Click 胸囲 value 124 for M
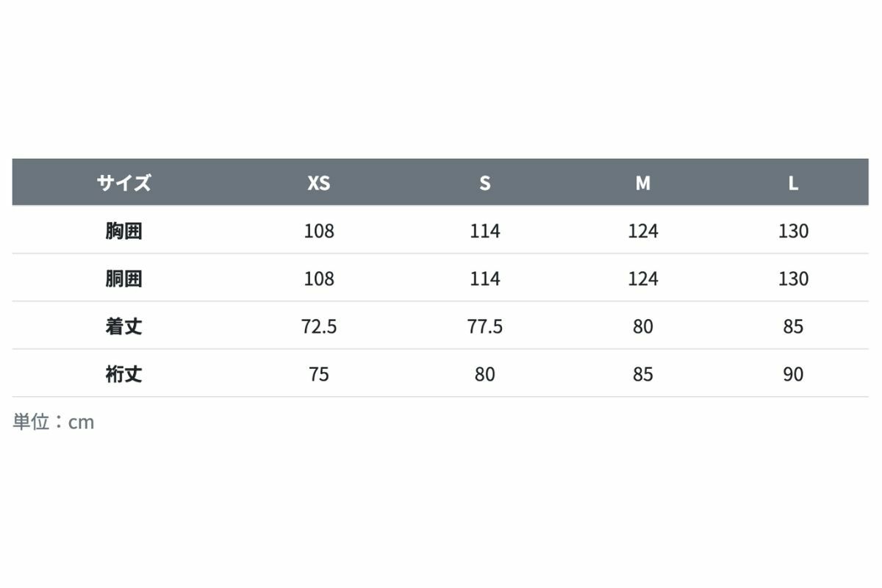Viewport: 882px width, 588px height. tap(643, 231)
